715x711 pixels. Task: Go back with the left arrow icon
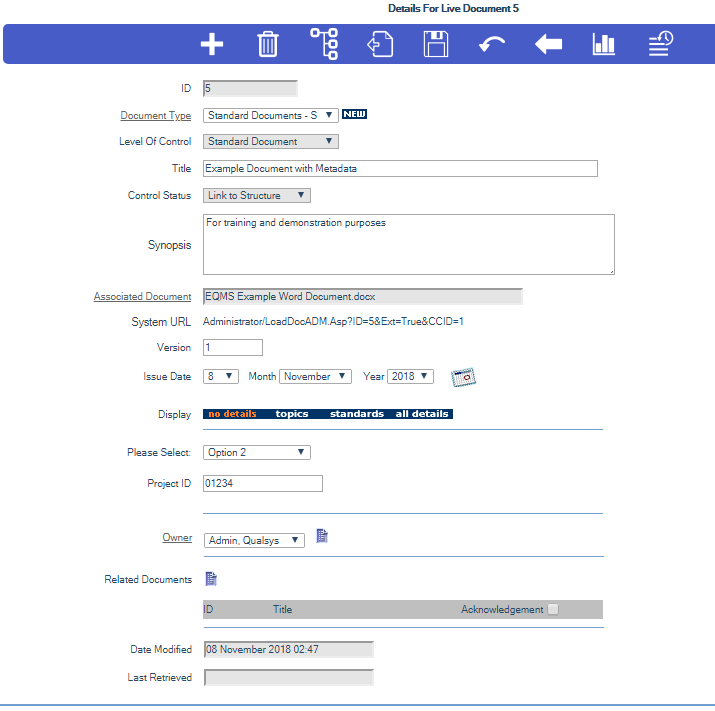point(548,45)
